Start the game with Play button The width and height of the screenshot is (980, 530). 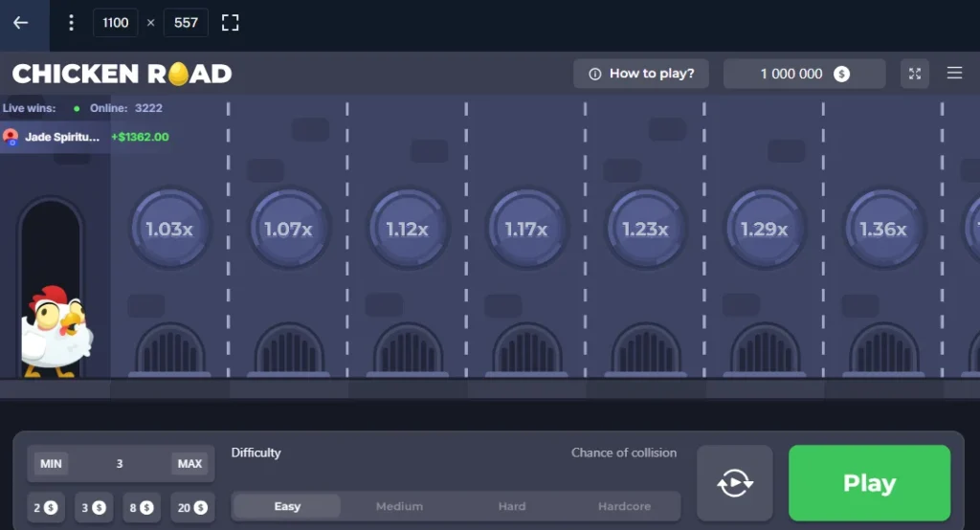(x=869, y=482)
